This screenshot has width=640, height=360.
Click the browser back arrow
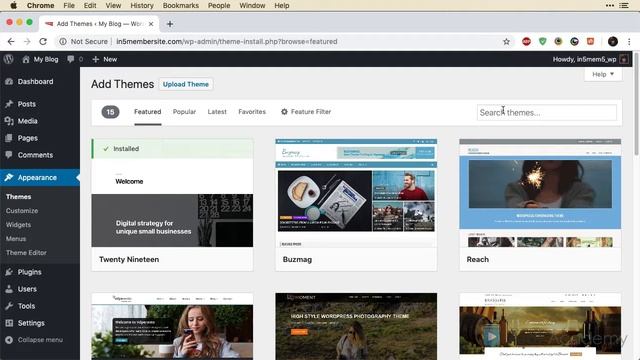pos(11,42)
